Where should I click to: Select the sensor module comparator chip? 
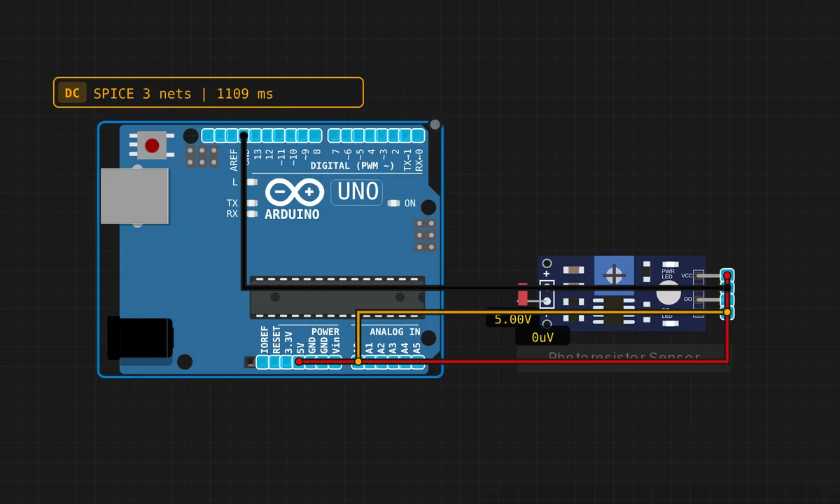tap(614, 311)
